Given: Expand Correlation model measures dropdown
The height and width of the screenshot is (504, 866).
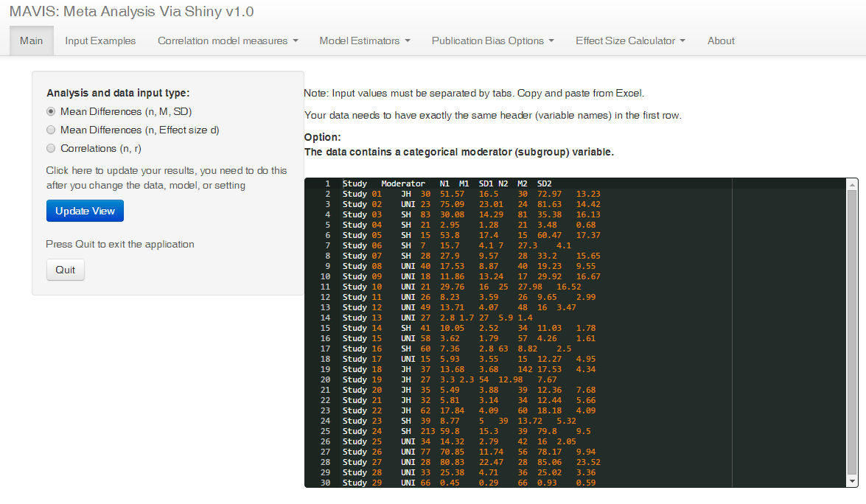Looking at the screenshot, I should 228,41.
